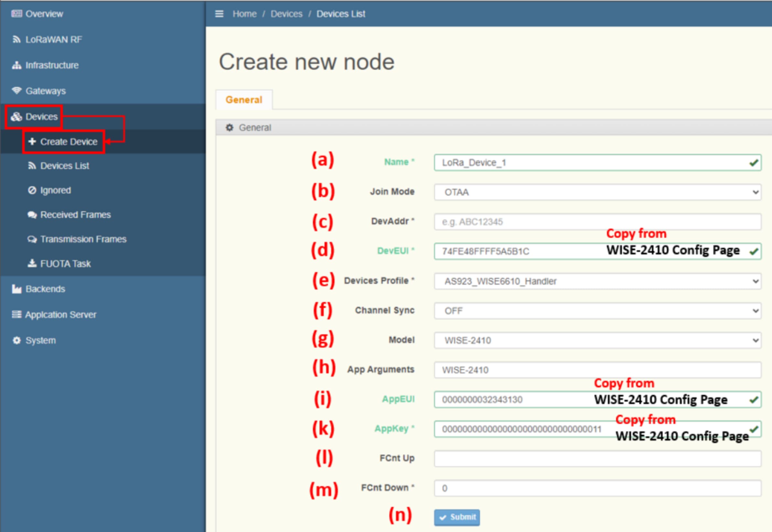Open the Ignored devices submenu entry
Image resolution: width=772 pixels, height=532 pixels.
click(103, 190)
